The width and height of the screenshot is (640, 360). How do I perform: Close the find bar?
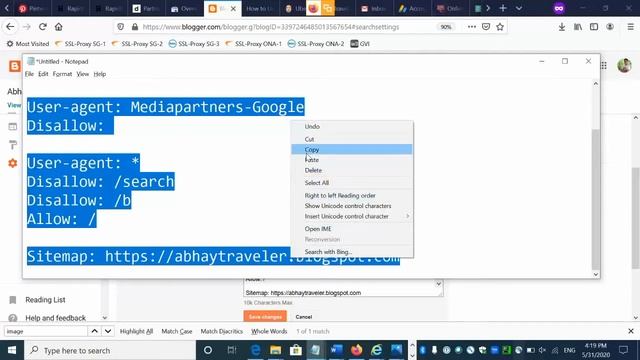click(631, 331)
